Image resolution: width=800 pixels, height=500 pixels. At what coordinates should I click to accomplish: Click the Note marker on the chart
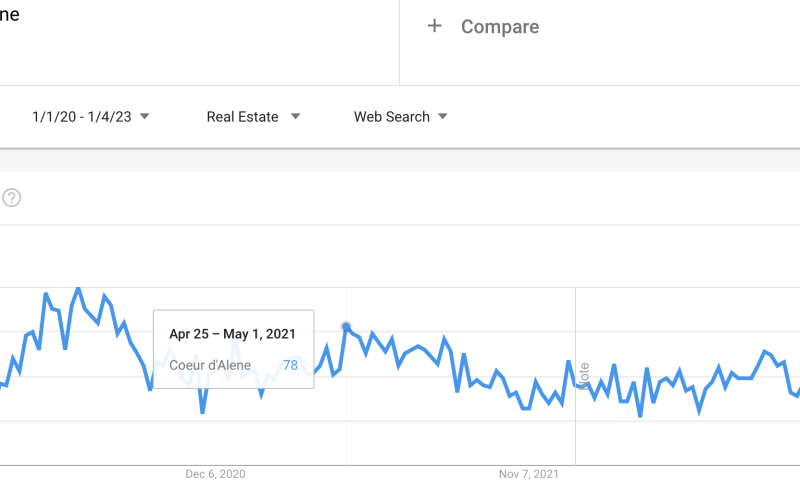point(585,376)
